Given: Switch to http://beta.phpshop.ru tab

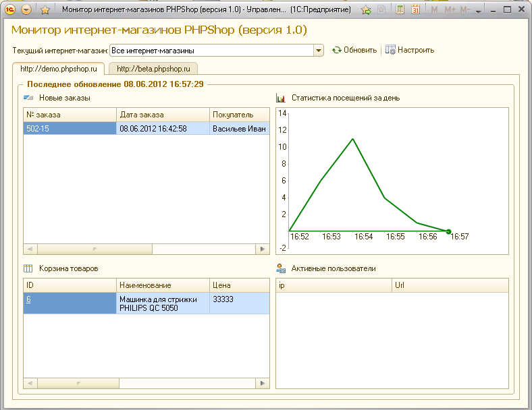Looking at the screenshot, I should pos(152,68).
